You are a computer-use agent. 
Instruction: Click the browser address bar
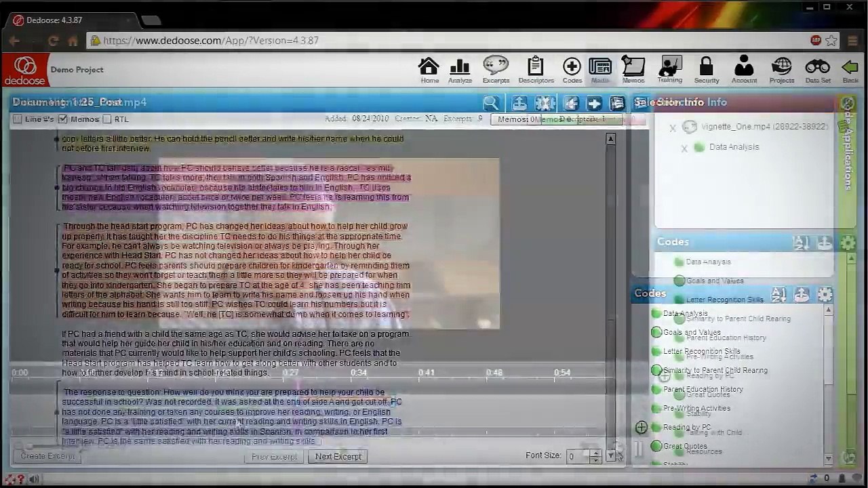(448, 41)
